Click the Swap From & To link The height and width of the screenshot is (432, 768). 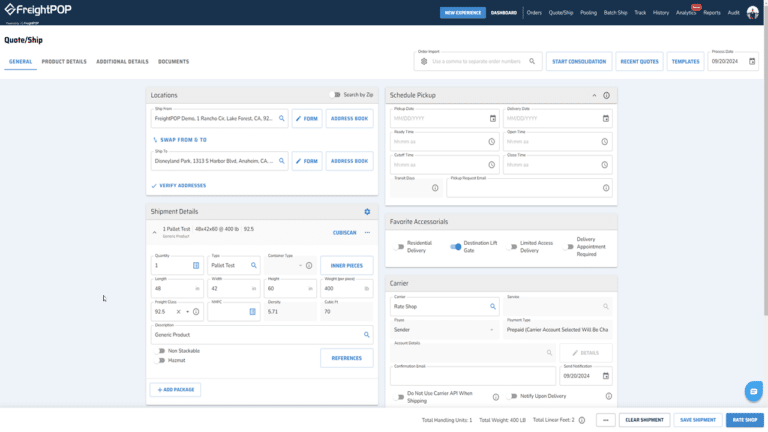tap(183, 140)
